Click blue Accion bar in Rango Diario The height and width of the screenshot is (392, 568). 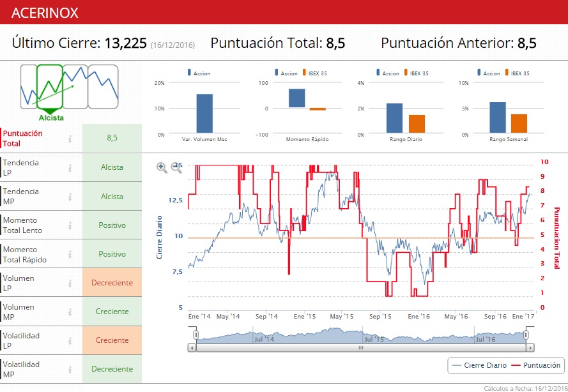394,118
